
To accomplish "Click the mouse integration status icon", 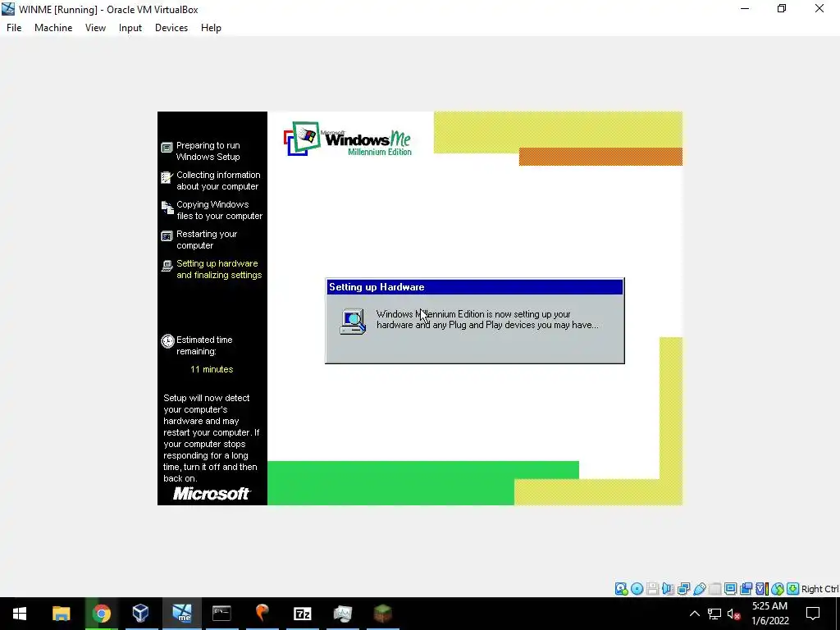I will pos(778,589).
